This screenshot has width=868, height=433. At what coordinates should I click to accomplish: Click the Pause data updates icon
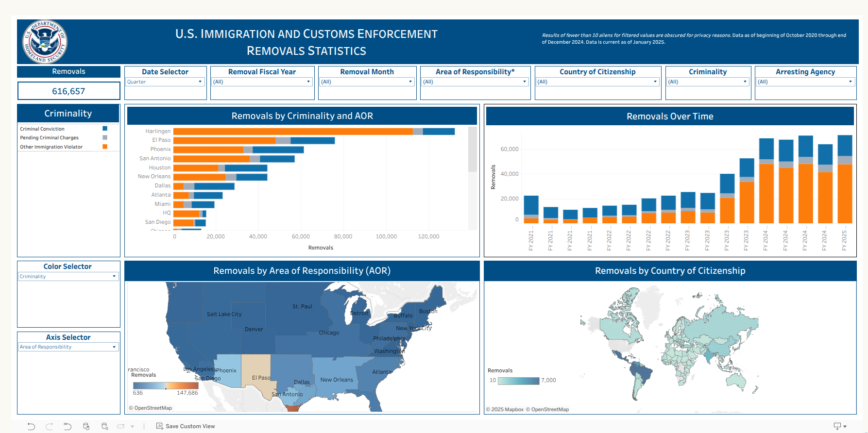pos(104,426)
